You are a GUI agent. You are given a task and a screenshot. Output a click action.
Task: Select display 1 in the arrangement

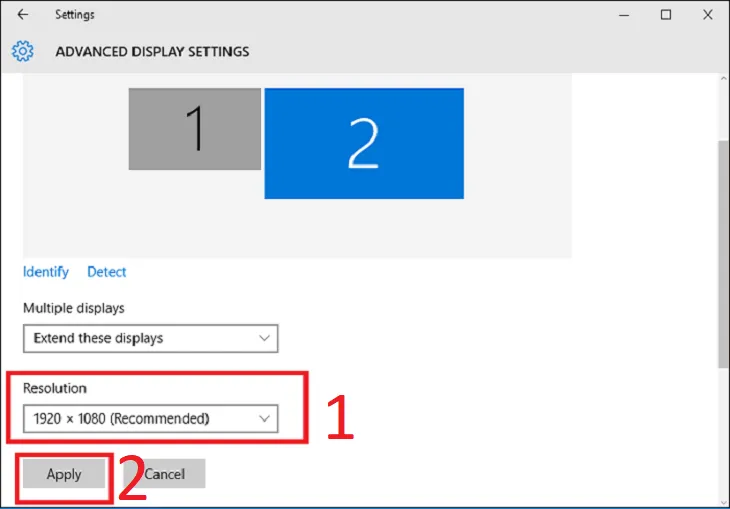pos(194,129)
